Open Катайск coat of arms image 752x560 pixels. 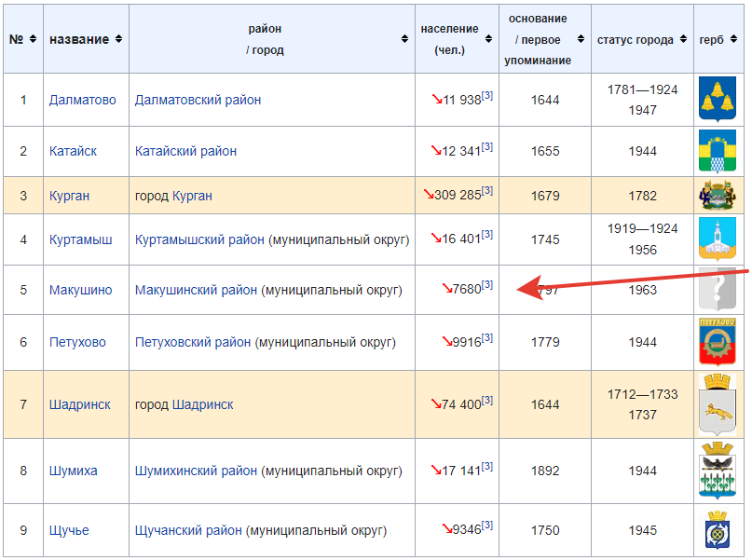718,151
